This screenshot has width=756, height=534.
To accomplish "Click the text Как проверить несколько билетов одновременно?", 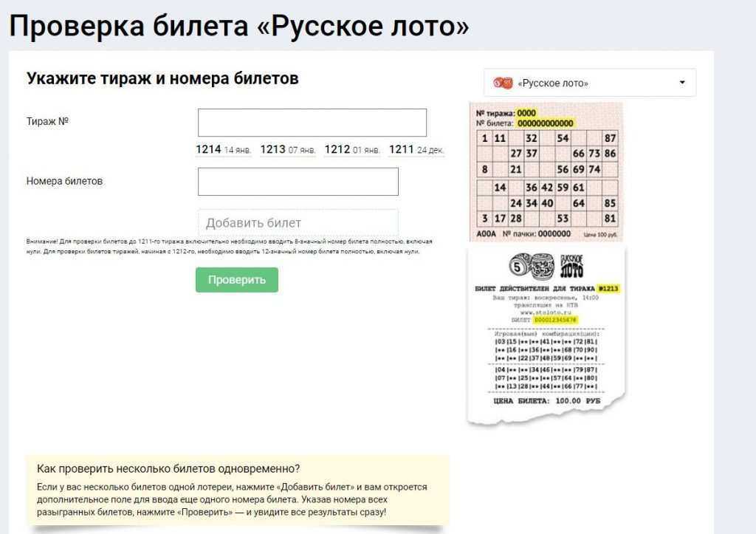I will click(x=168, y=468).
